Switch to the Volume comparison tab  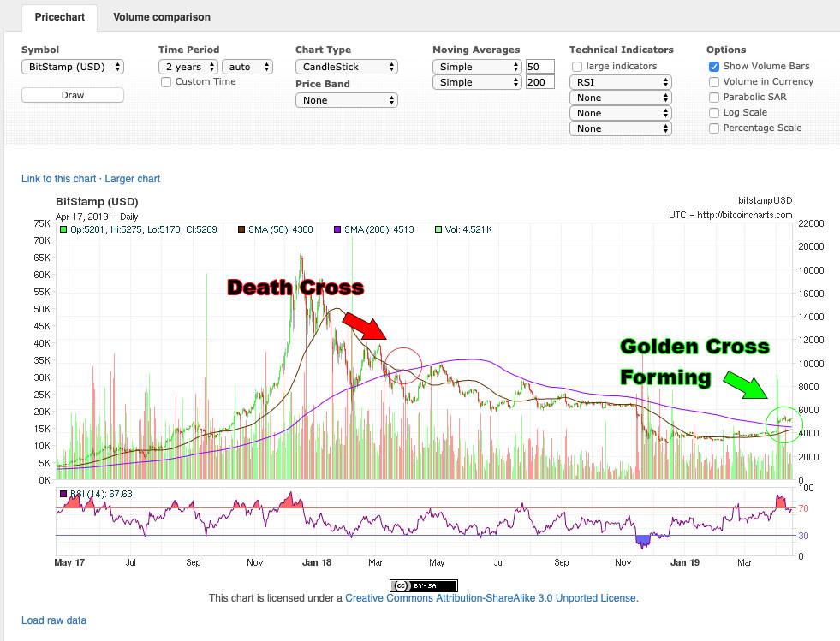point(162,17)
